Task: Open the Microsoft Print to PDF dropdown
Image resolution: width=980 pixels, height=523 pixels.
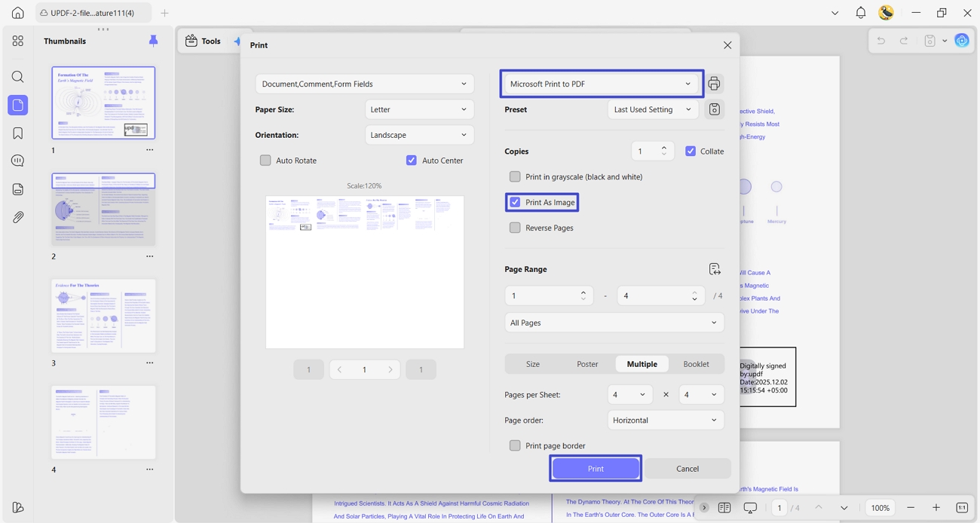Action: point(601,84)
